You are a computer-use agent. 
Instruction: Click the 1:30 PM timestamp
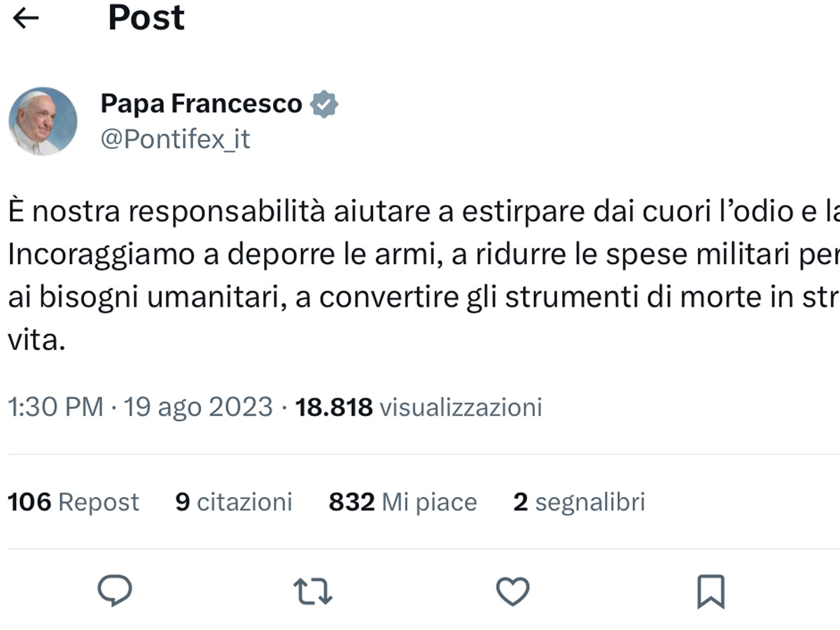pos(55,407)
